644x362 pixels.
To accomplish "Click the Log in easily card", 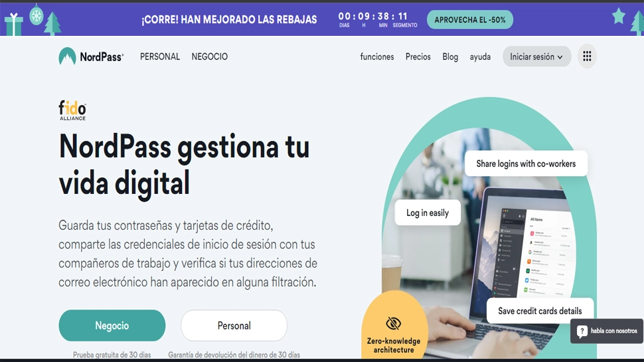I will (428, 213).
